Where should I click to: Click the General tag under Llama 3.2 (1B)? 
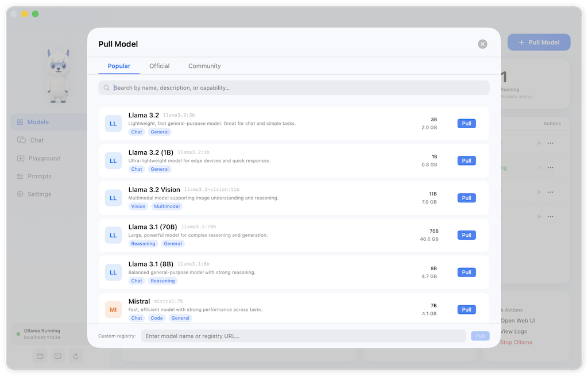[x=160, y=169]
